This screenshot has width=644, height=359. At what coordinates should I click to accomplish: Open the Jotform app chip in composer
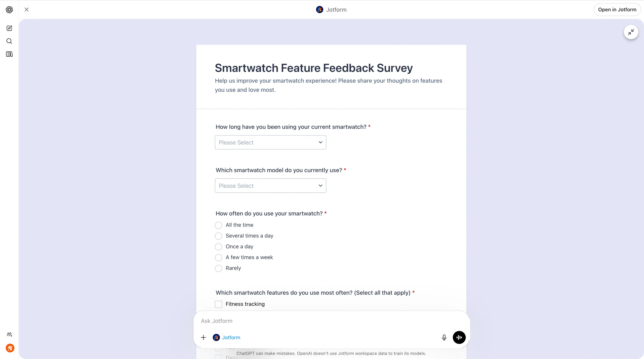(226, 337)
